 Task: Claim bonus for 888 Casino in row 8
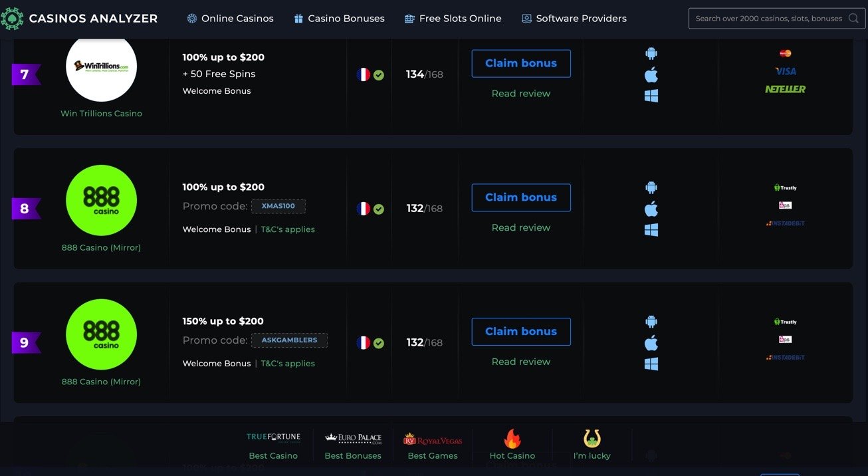(521, 197)
